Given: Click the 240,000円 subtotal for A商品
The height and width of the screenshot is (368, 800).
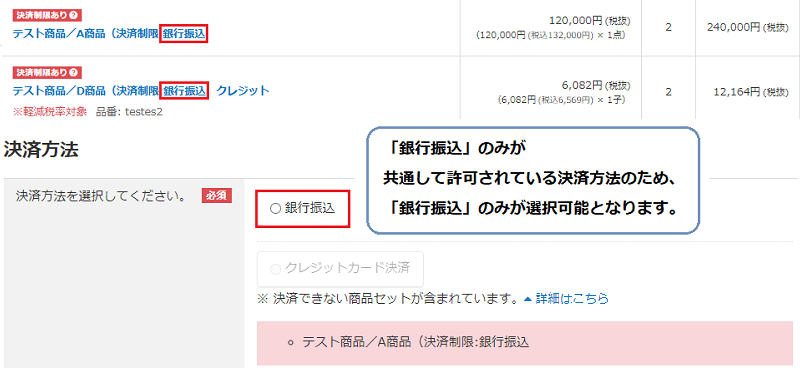Looking at the screenshot, I should click(x=747, y=28).
